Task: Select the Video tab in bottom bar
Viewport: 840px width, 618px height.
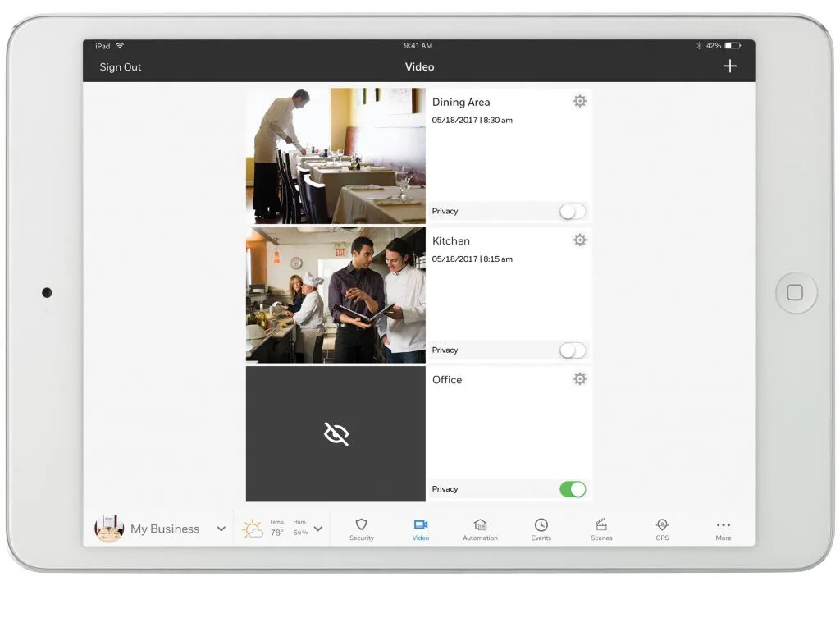Action: (421, 529)
